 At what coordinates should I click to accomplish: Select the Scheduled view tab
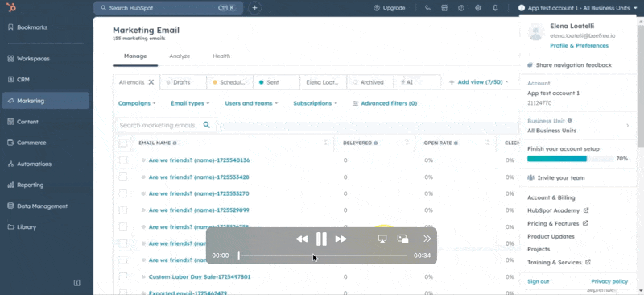point(229,82)
